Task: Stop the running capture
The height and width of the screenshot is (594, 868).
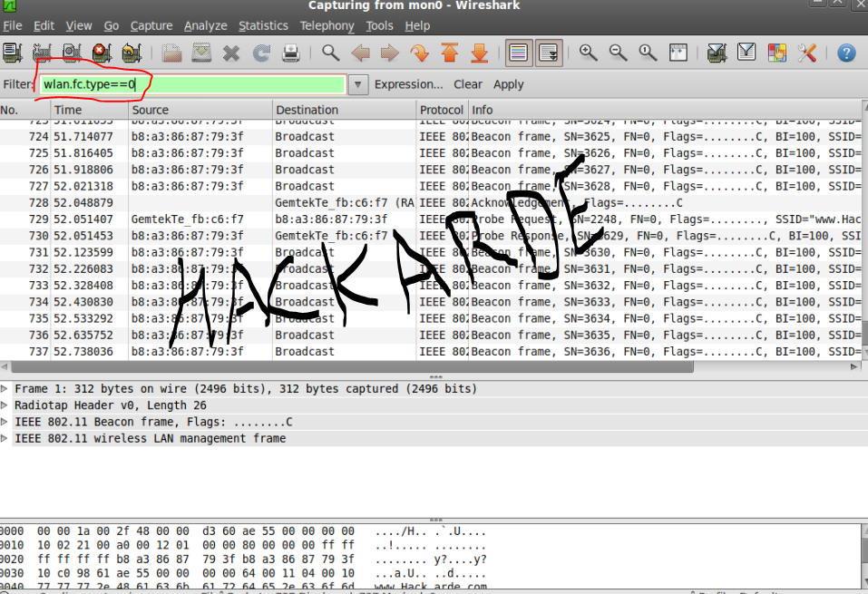Action: tap(102, 53)
